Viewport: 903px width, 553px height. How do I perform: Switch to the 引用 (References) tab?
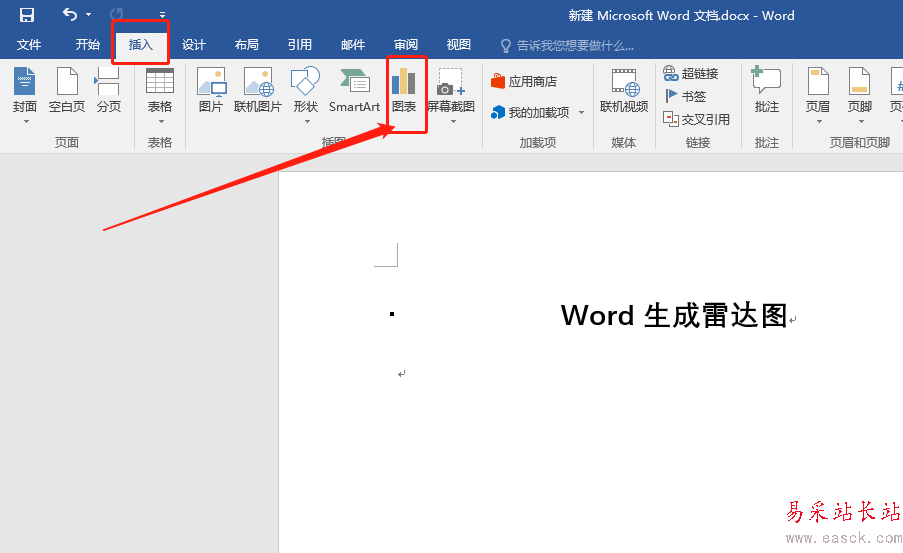[299, 44]
